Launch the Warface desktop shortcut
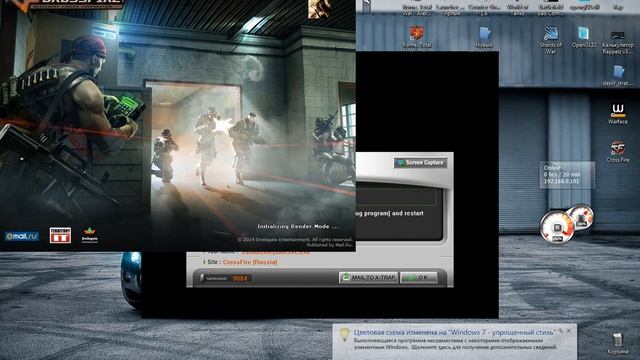This screenshot has width=640, height=360. click(x=618, y=113)
